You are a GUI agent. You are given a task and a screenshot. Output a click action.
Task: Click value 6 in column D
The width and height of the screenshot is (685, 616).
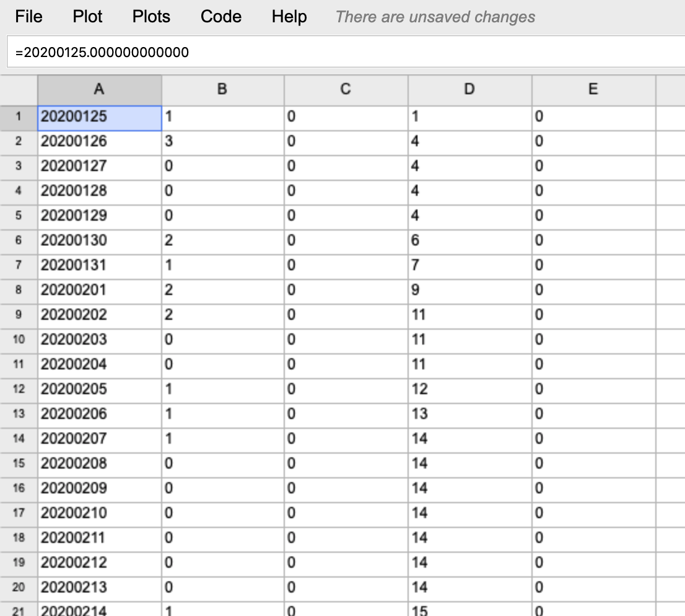pos(469,242)
